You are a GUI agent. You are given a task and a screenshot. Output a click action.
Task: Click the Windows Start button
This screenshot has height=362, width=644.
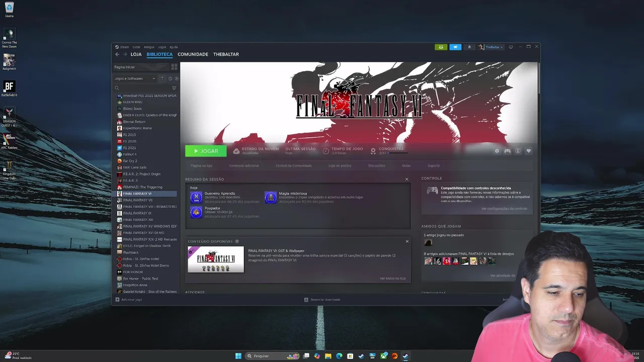[x=238, y=356]
